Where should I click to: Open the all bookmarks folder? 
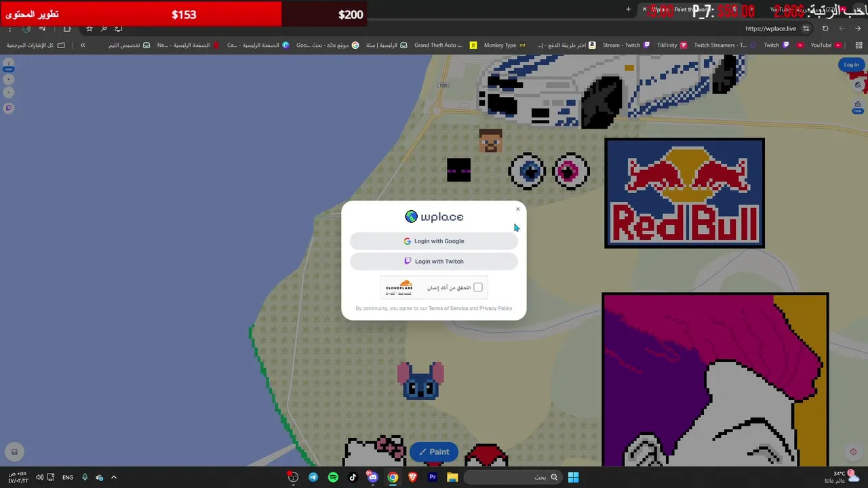[35, 45]
